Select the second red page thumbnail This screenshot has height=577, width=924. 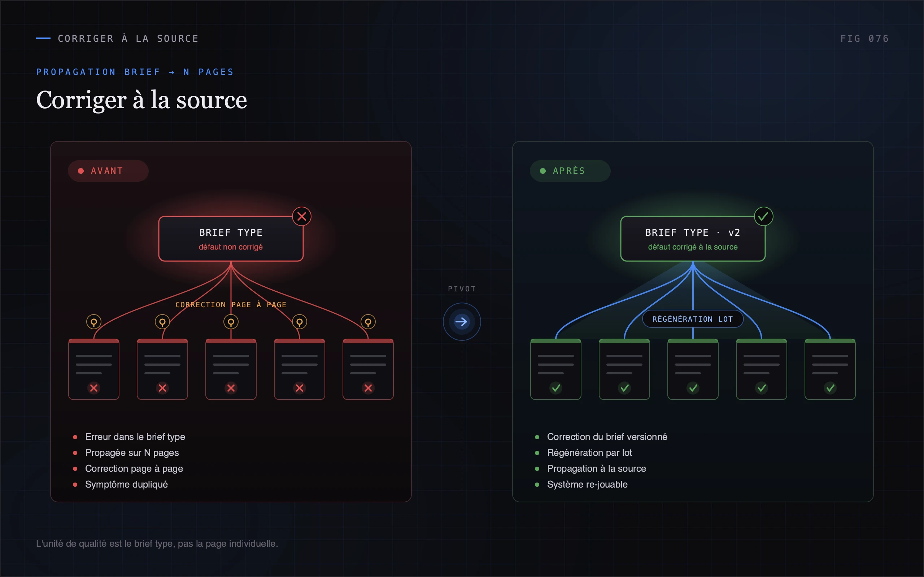tap(162, 369)
